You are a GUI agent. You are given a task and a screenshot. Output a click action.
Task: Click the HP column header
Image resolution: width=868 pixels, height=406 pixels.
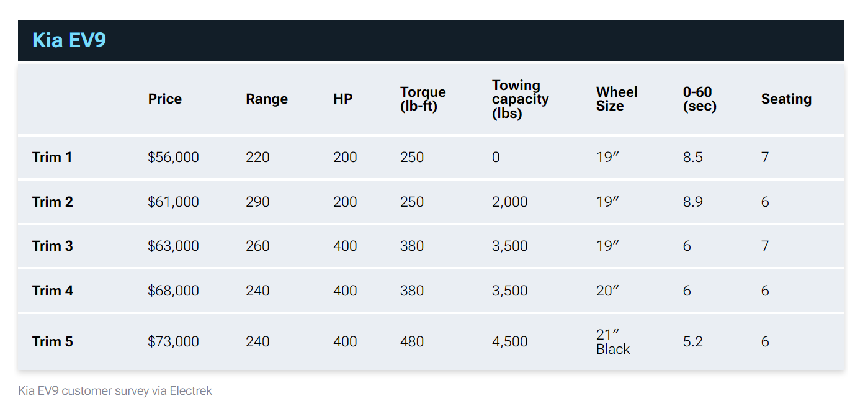click(343, 99)
